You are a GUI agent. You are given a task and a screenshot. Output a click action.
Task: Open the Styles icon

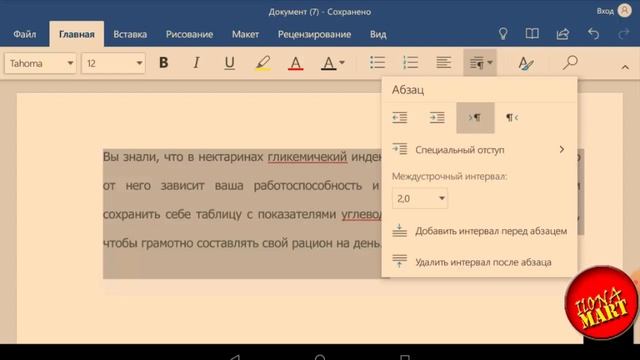coord(526,63)
